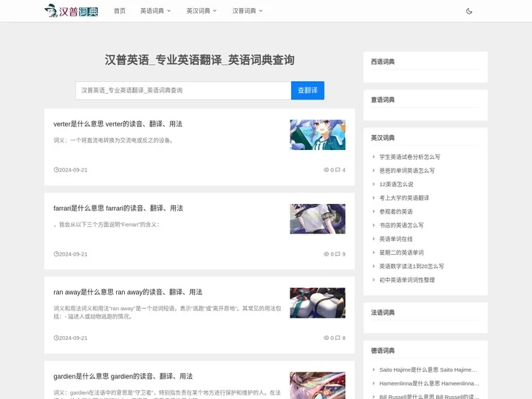Open the ran away是什么意思 article title
Viewport: 532px width, 399px height.
click(128, 292)
